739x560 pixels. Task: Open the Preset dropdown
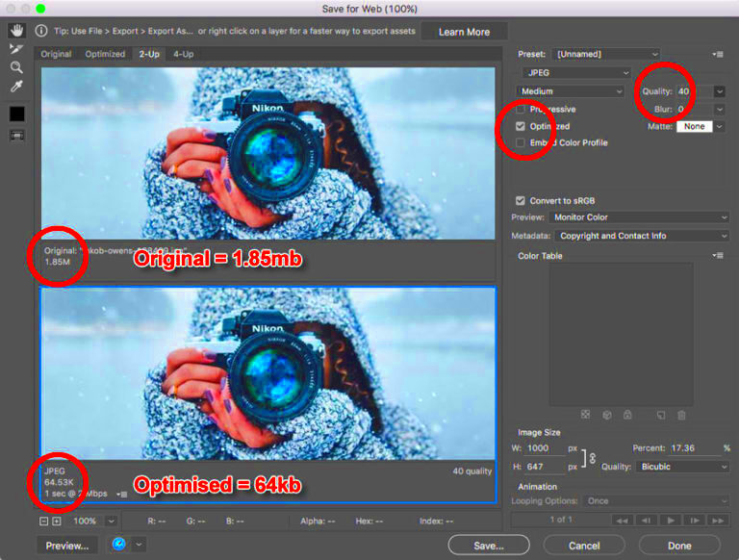(x=606, y=54)
